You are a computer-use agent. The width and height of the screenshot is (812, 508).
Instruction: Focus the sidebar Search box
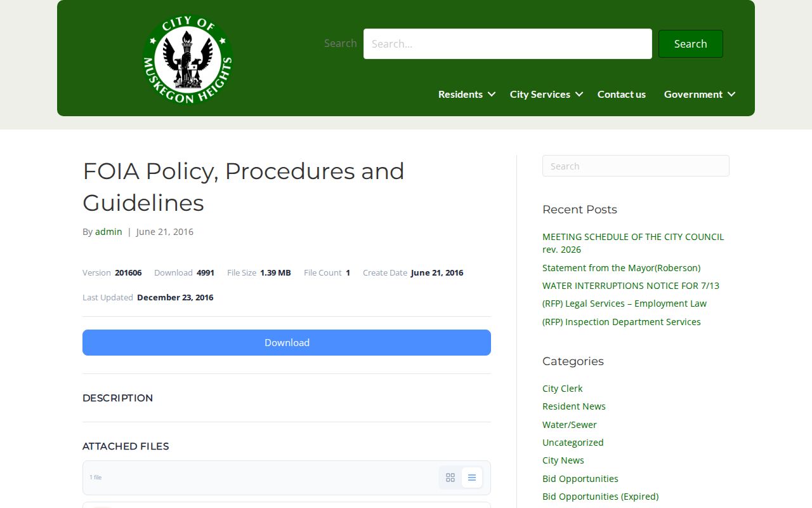[x=636, y=166]
